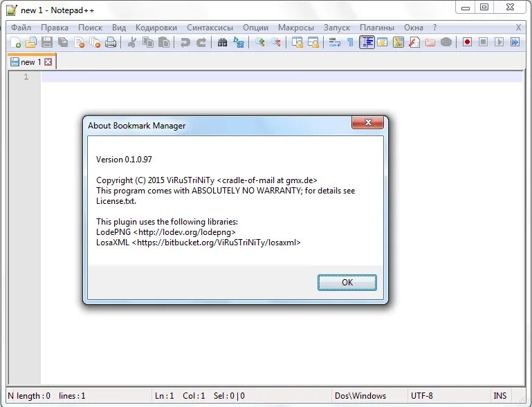
Task: Click the Stop recording macro icon
Action: click(483, 42)
